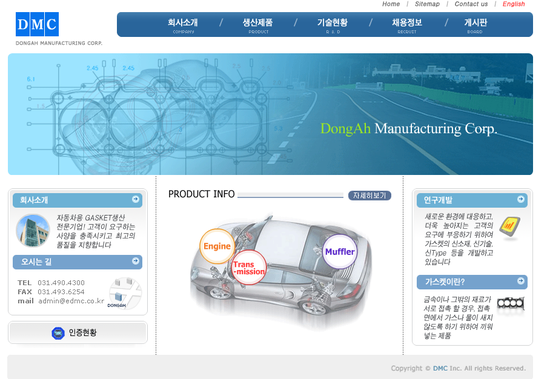Open the location map thumbnail
The height and width of the screenshot is (379, 550).
125,293
